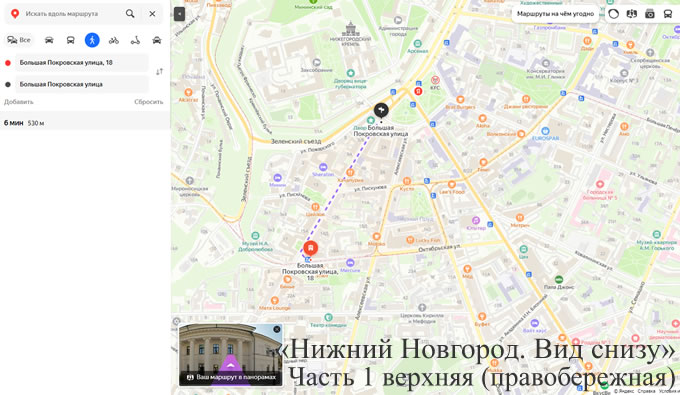Image resolution: width=680 pixels, height=395 pixels.
Task: Click 'Добавить' to add waypoint
Action: pyautogui.click(x=19, y=102)
